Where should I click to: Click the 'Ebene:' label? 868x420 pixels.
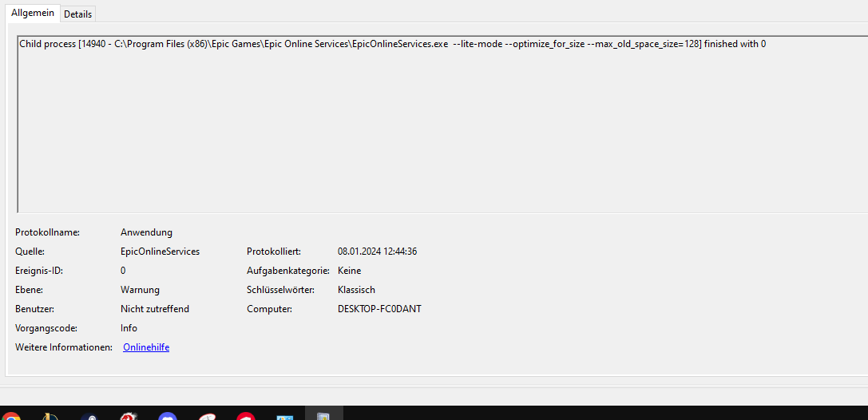click(29, 290)
